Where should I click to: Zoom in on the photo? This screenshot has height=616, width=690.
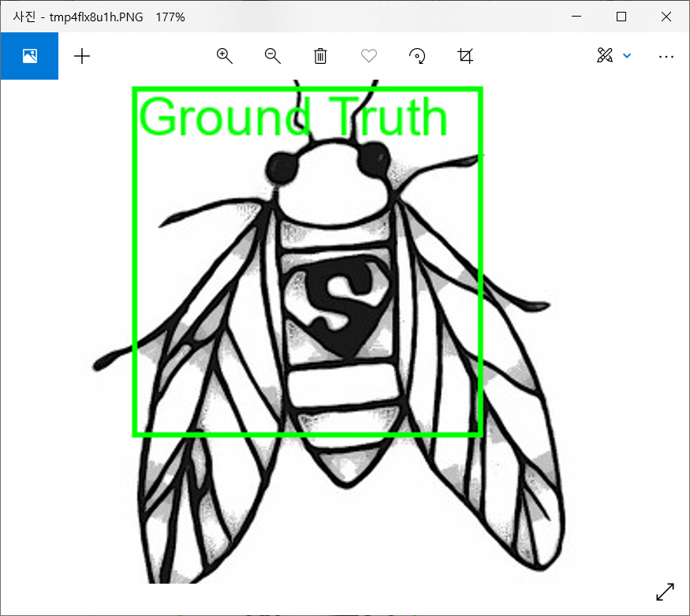pos(225,56)
